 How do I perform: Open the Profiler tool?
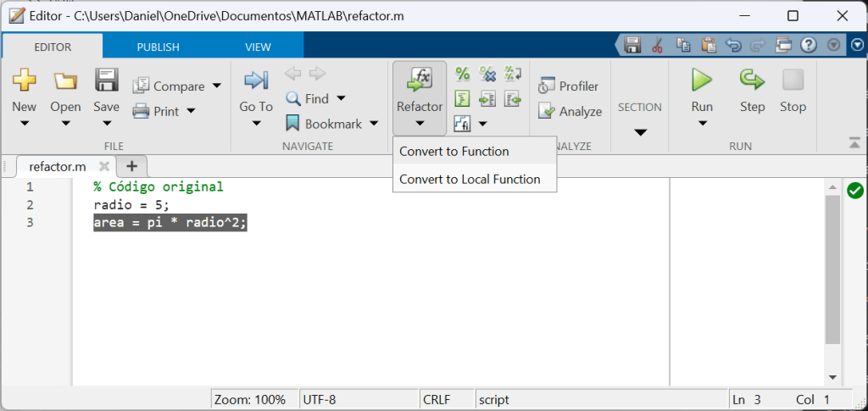tap(569, 86)
